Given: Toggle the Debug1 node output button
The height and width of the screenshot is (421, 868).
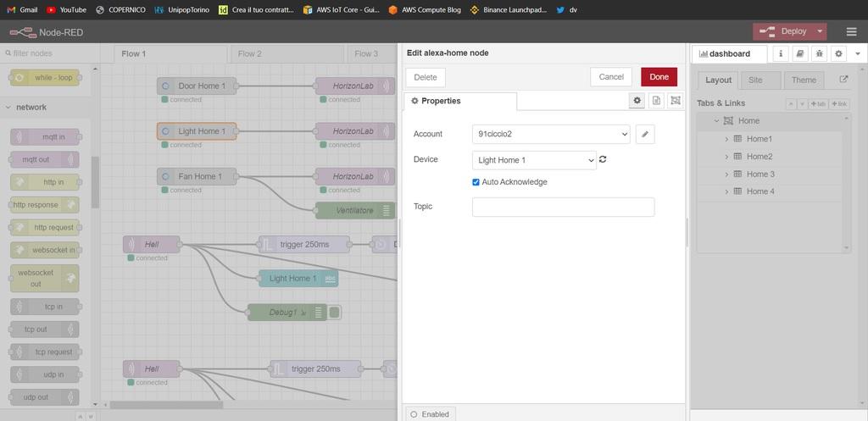Looking at the screenshot, I should point(335,313).
